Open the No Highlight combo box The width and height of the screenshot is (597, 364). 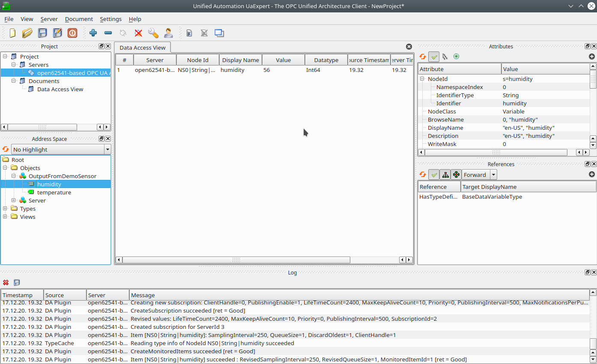click(60, 149)
